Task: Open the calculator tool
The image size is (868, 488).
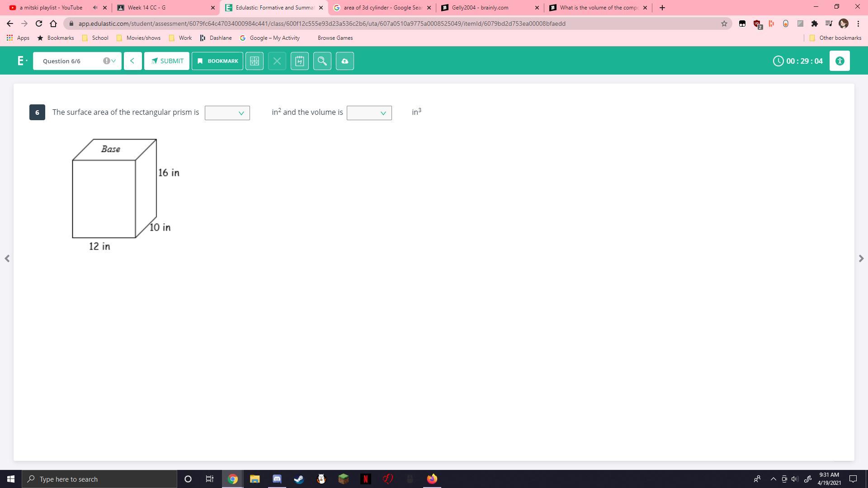Action: click(x=254, y=61)
